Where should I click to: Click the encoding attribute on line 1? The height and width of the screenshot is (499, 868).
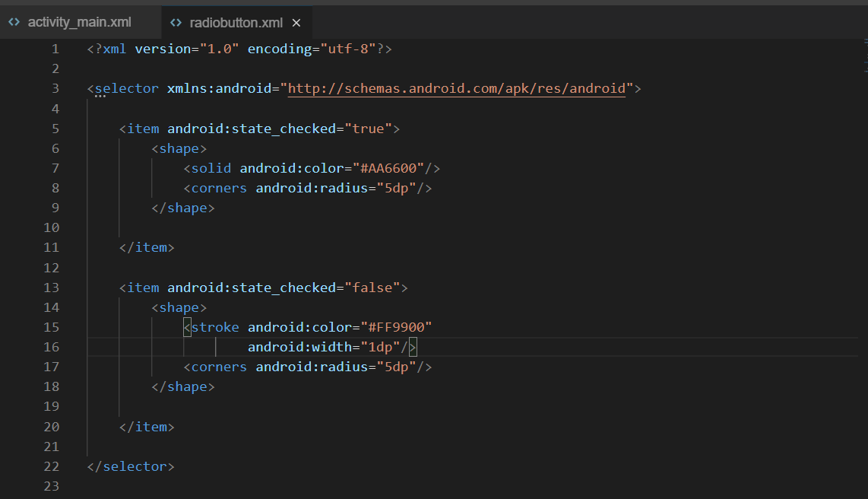(x=280, y=49)
